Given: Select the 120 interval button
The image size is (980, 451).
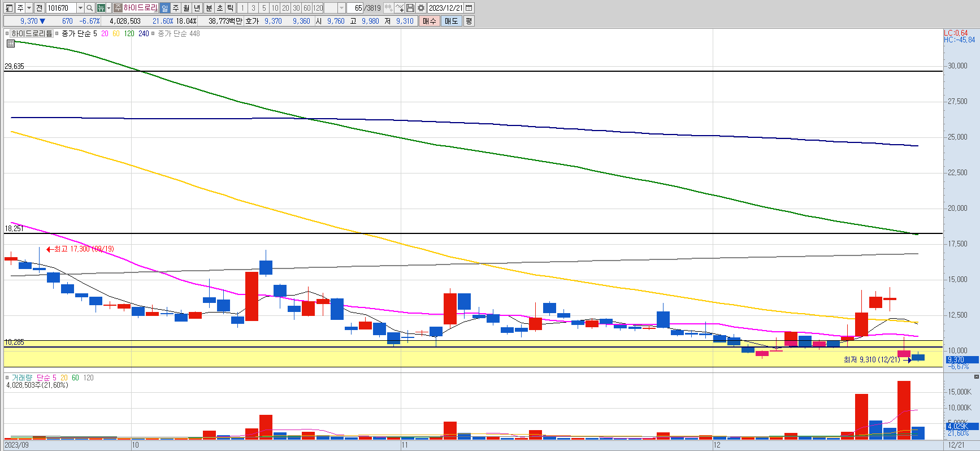Looking at the screenshot, I should (318, 8).
